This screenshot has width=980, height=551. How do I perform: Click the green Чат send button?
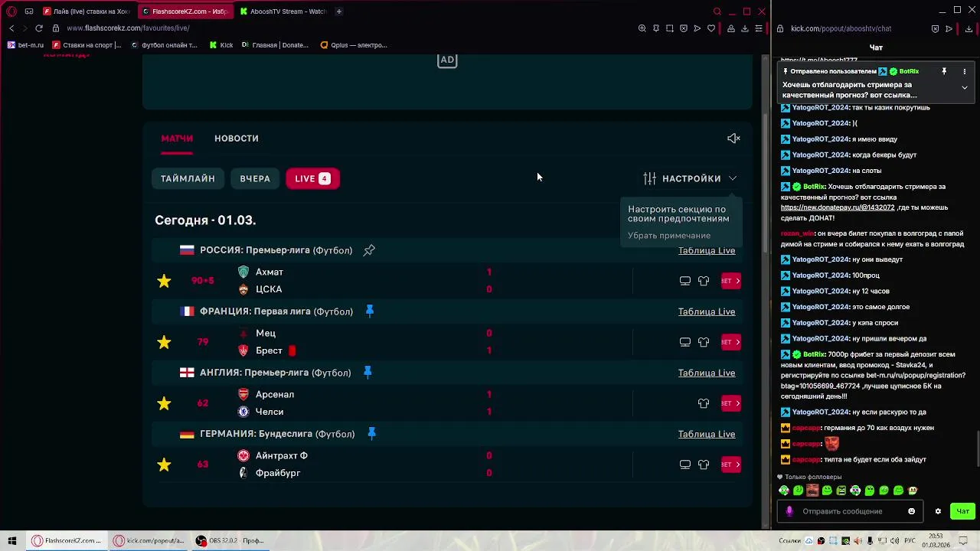coord(962,511)
